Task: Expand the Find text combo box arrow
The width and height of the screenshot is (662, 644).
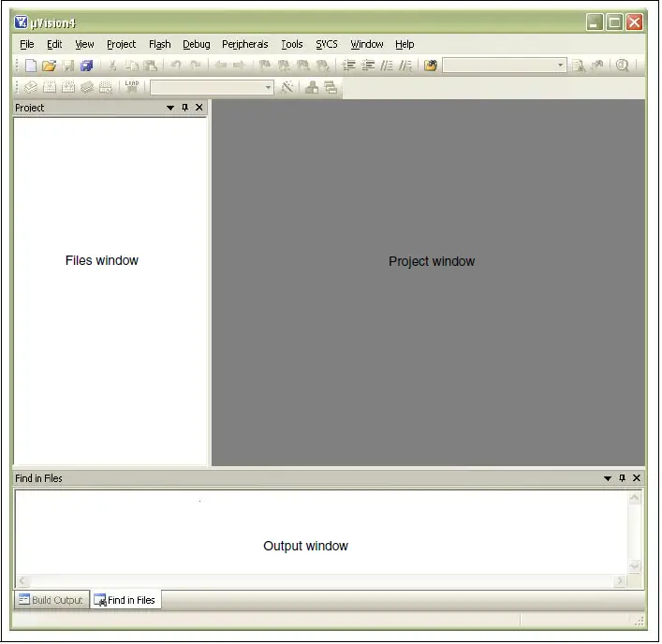Action: coord(561,66)
